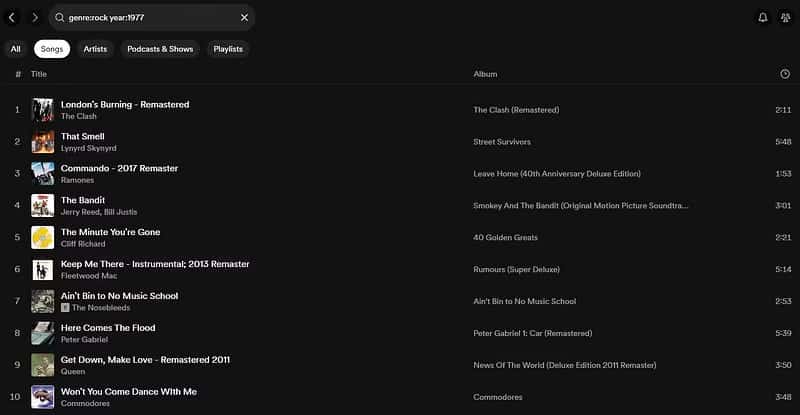Open artist The Clash
Screen dimensions: 800x415
(x=79, y=116)
